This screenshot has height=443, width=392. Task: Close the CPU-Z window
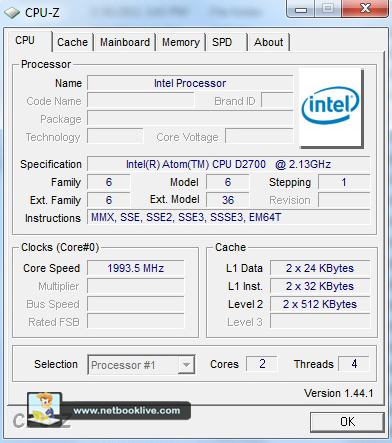coord(366,9)
